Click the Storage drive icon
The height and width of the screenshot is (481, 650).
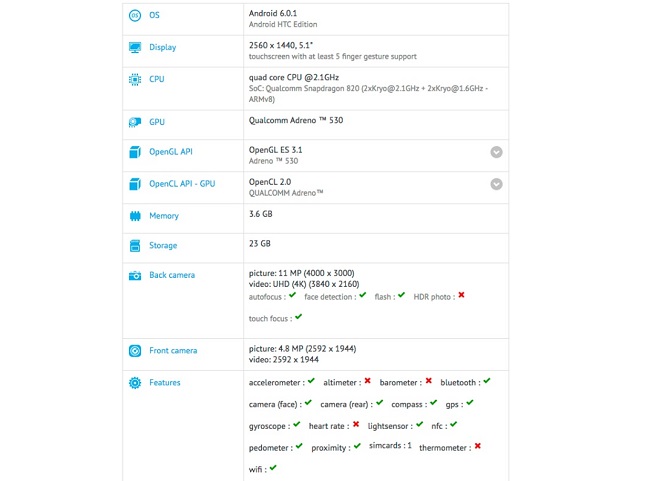pyautogui.click(x=134, y=246)
